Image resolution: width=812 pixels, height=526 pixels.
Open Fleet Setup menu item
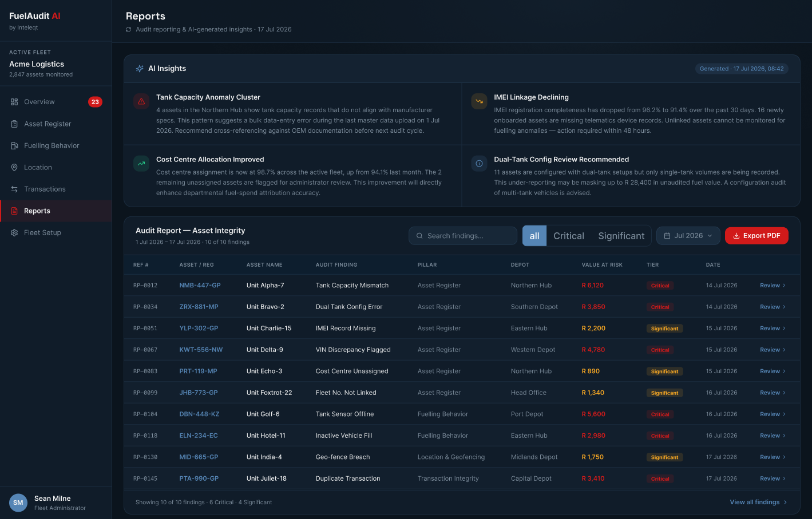pos(56,232)
